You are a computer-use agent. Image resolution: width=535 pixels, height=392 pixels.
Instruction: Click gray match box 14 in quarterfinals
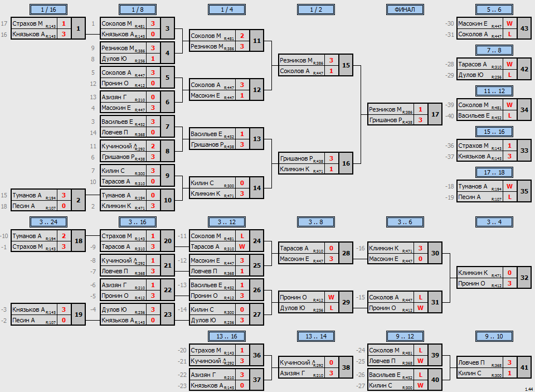[x=257, y=188]
